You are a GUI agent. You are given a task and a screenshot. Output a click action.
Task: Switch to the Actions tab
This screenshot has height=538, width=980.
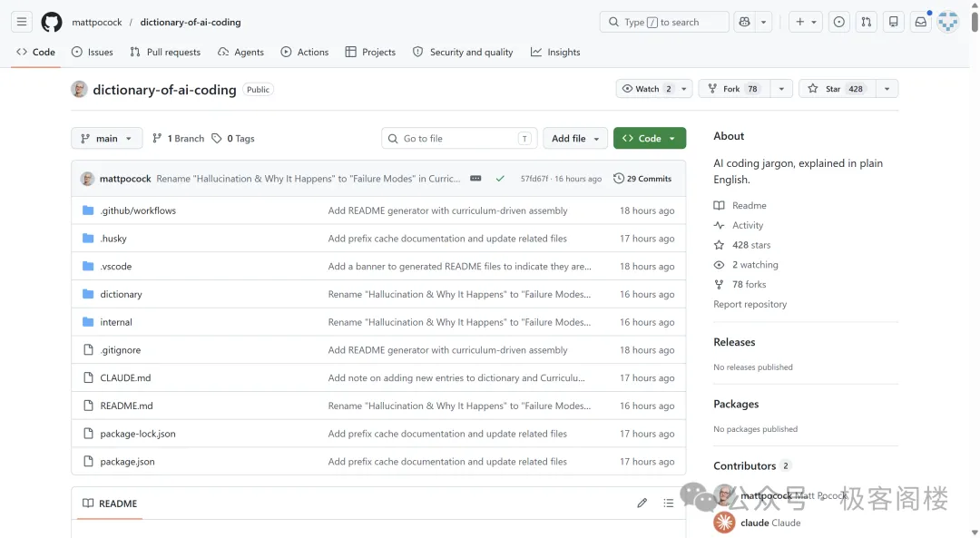pyautogui.click(x=304, y=52)
